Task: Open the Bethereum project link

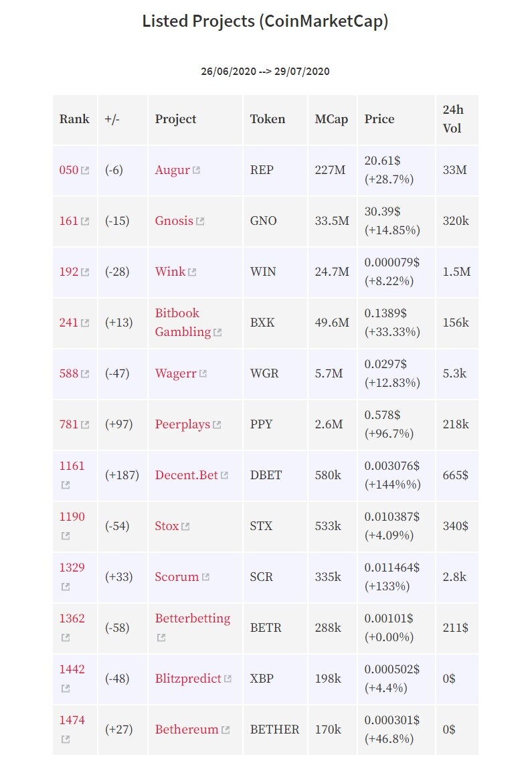Action: tap(187, 730)
